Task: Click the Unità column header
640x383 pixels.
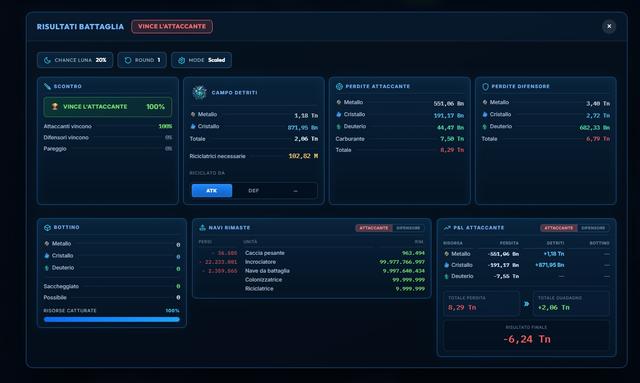Action: pos(250,242)
